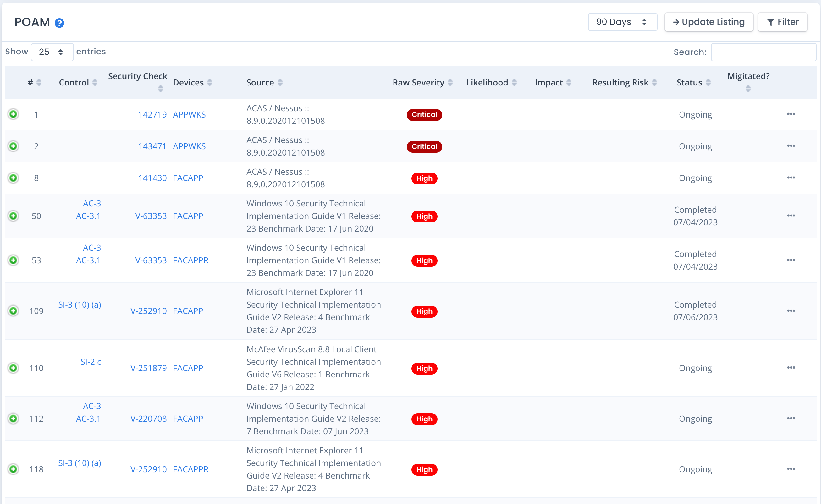821x504 pixels.
Task: Open FACAPPR device link in row 53
Action: pyautogui.click(x=191, y=260)
